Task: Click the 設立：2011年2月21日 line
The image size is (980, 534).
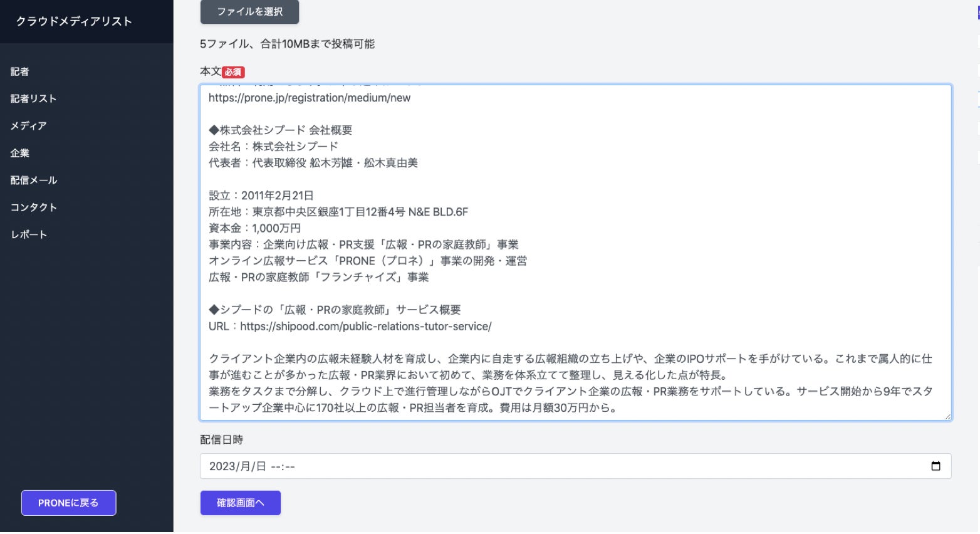Action: [261, 196]
